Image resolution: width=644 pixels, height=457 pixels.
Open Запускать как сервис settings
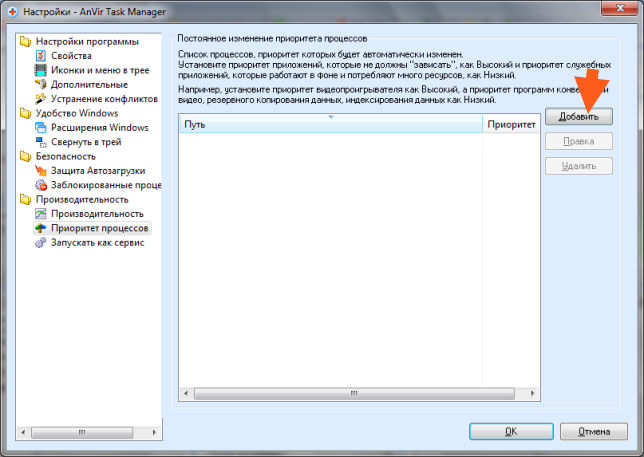[97, 243]
